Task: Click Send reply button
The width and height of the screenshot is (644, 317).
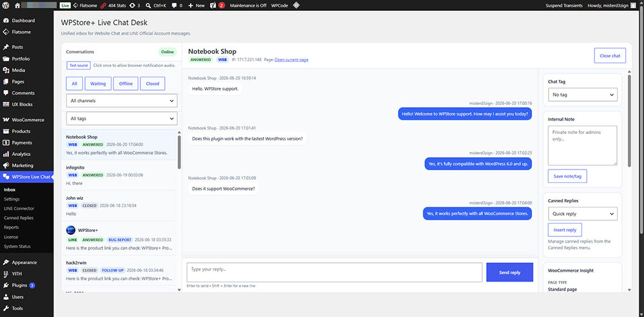Action: 509,272
